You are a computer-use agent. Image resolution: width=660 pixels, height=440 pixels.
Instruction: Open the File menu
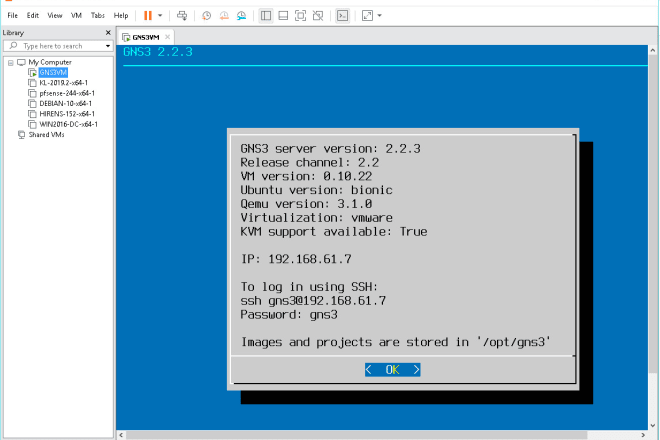click(x=13, y=16)
